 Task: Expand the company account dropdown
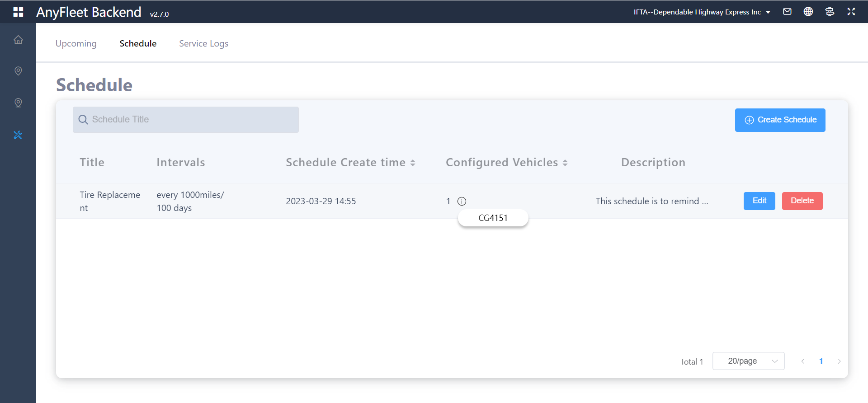coord(702,12)
